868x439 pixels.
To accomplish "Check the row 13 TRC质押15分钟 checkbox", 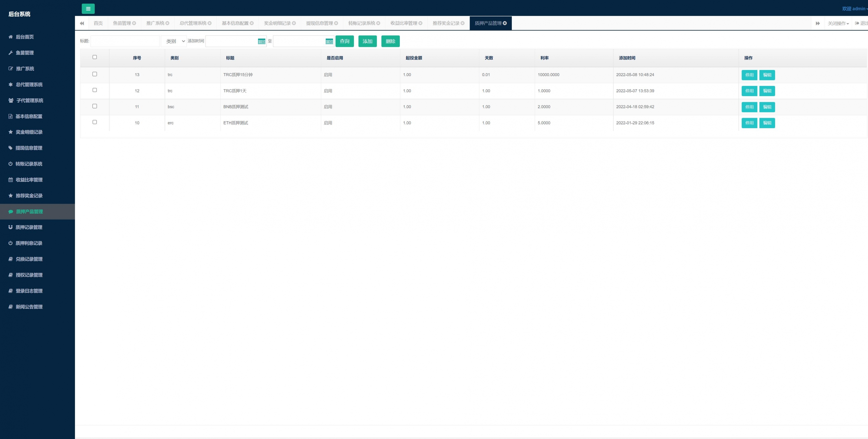I will tap(95, 74).
